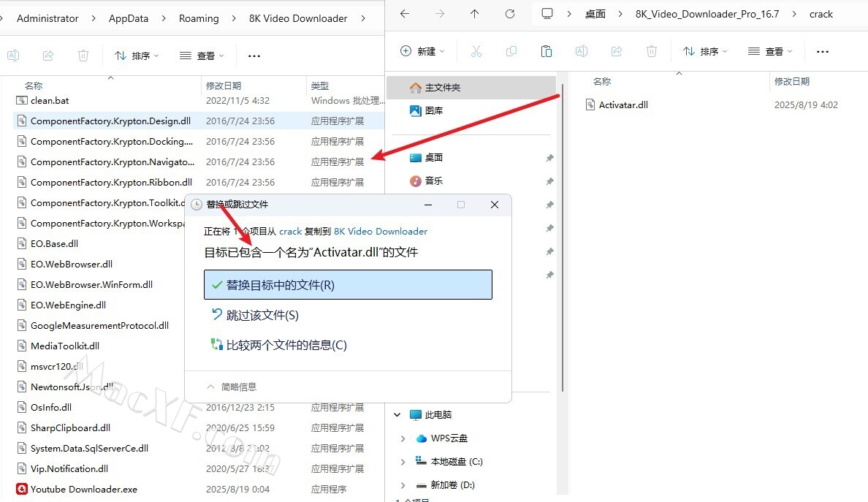Click the crack source link in dialog

point(290,232)
